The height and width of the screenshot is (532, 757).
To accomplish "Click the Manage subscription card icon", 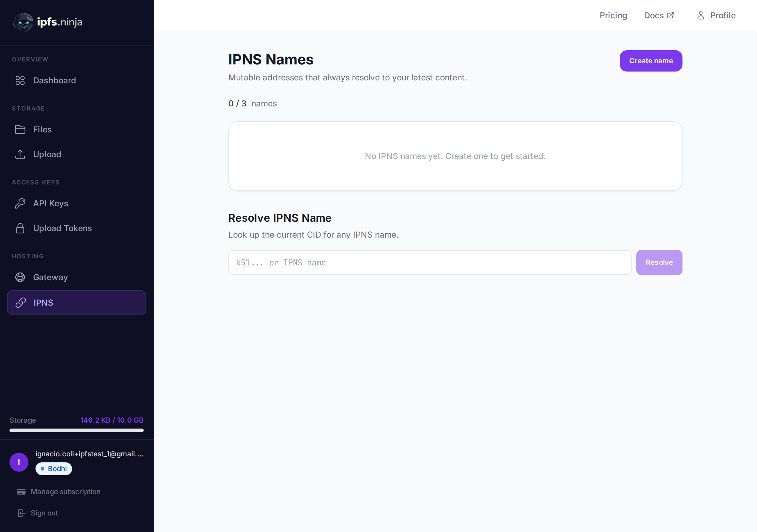I will (21, 492).
